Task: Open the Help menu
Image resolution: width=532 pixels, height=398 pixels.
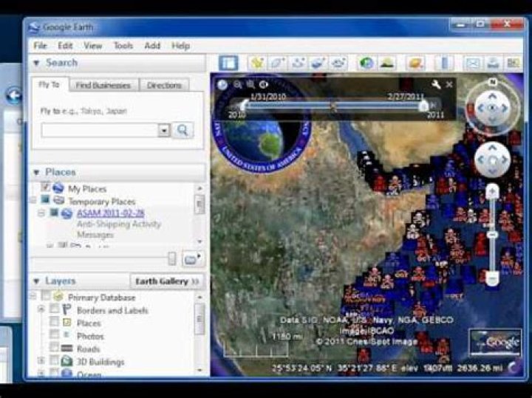Action: [x=180, y=46]
